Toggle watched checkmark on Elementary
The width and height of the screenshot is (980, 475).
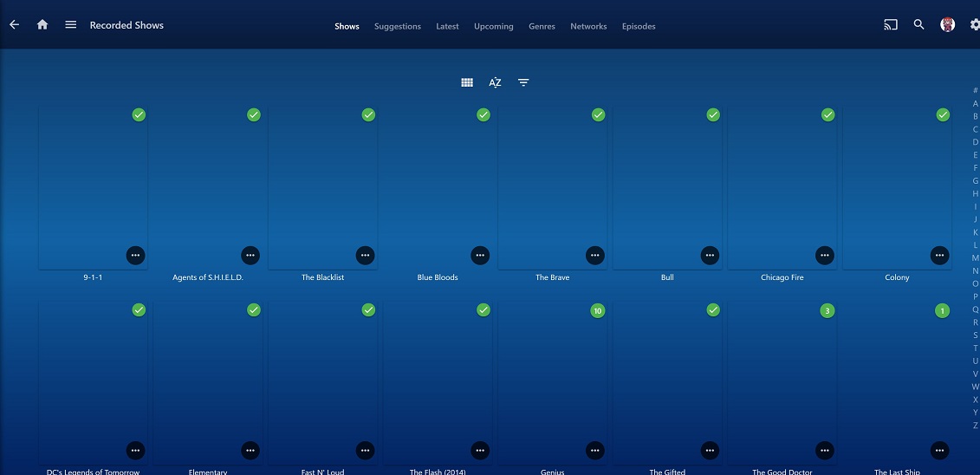[254, 310]
